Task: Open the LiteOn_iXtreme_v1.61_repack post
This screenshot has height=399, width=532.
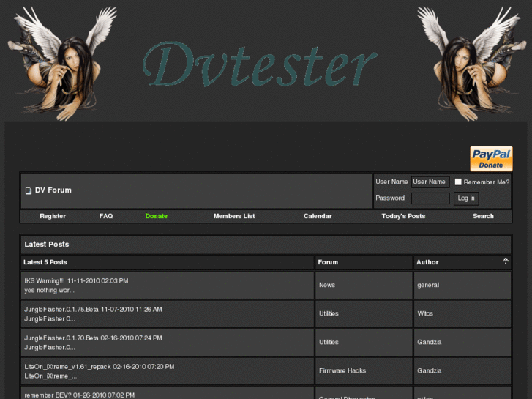Action: click(x=67, y=367)
